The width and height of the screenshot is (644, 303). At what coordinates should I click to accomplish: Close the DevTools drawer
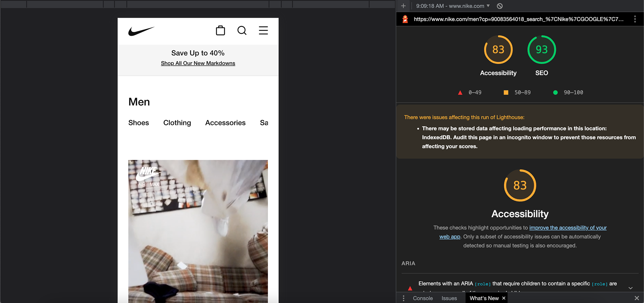(637, 298)
